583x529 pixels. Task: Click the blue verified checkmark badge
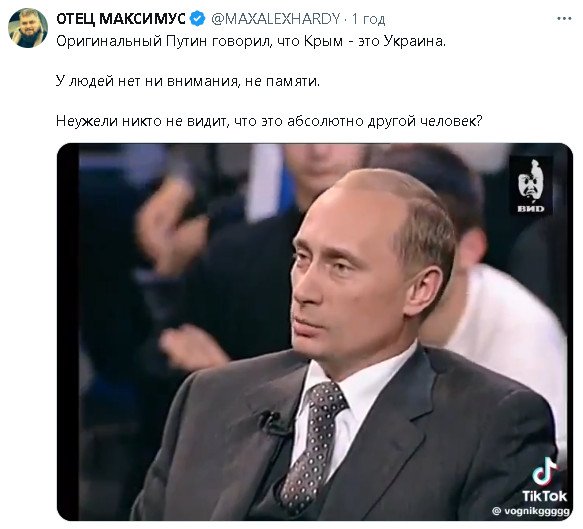pyautogui.click(x=198, y=19)
